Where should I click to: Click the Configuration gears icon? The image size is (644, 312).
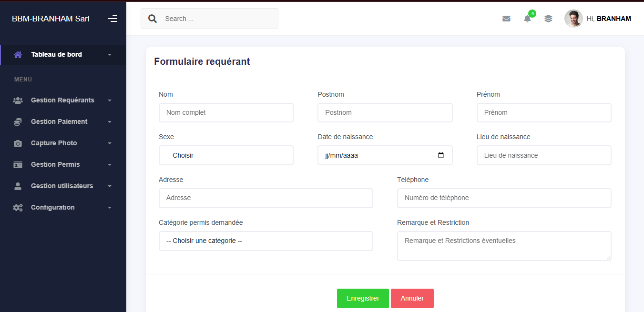[18, 207]
